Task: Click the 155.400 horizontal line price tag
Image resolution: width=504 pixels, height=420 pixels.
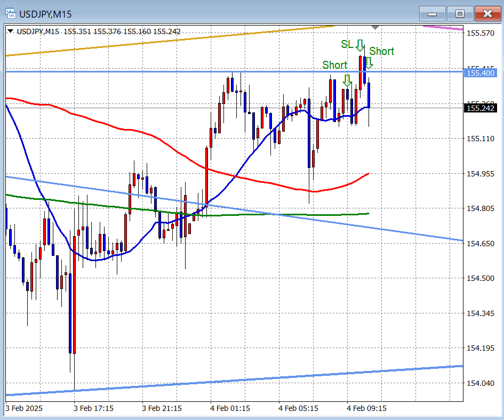Action: point(481,73)
